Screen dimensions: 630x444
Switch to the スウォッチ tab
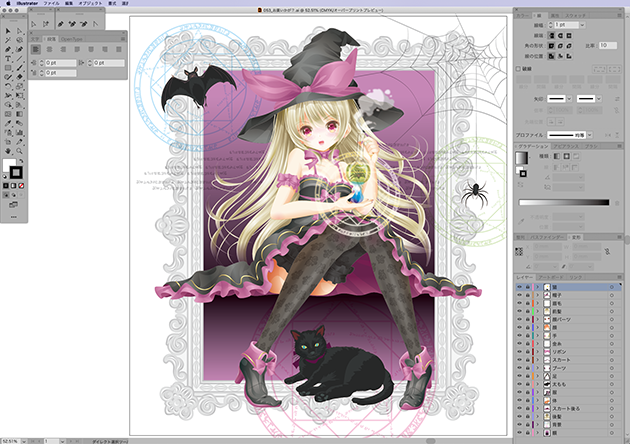tap(575, 16)
